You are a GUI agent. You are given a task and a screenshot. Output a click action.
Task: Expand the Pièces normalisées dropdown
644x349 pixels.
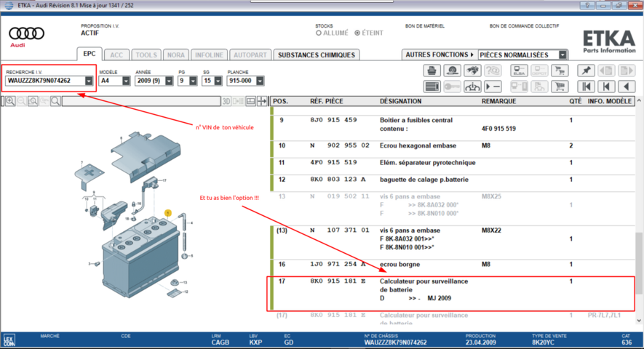click(x=562, y=55)
